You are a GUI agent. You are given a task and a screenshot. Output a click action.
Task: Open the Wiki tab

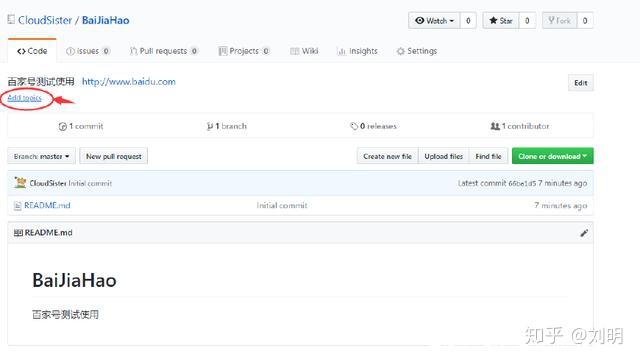click(304, 51)
